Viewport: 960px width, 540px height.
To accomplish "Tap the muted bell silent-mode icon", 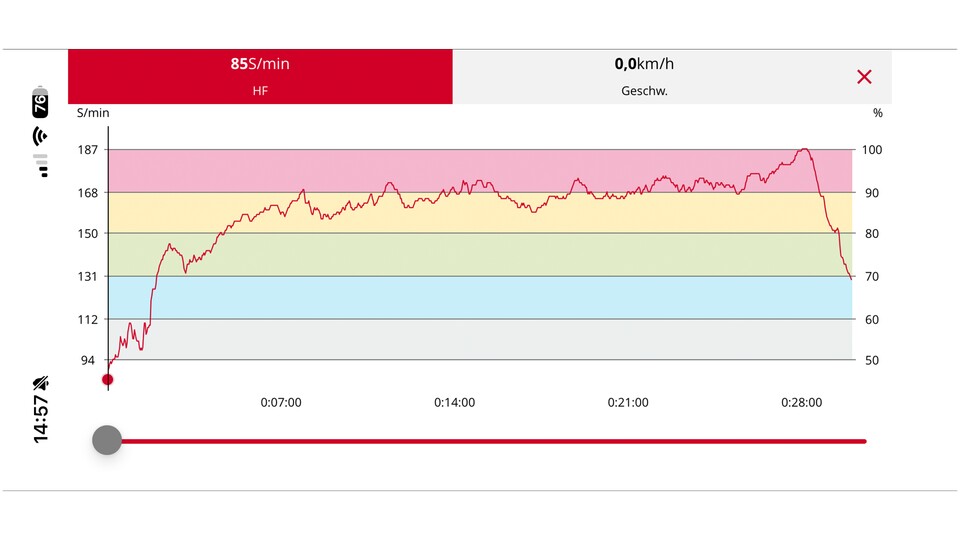I will click(40, 383).
